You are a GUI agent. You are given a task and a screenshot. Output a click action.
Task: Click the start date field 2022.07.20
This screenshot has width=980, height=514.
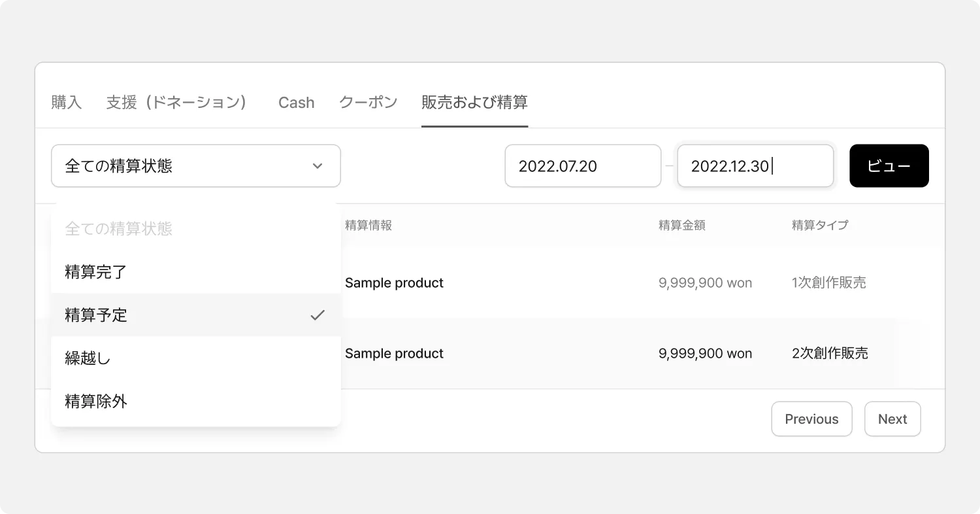point(583,166)
